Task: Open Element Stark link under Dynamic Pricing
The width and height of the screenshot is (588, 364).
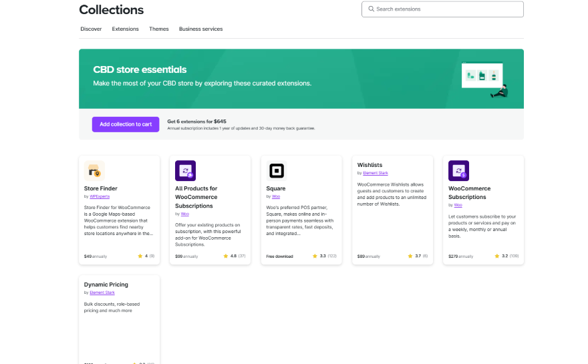Action: (102, 293)
